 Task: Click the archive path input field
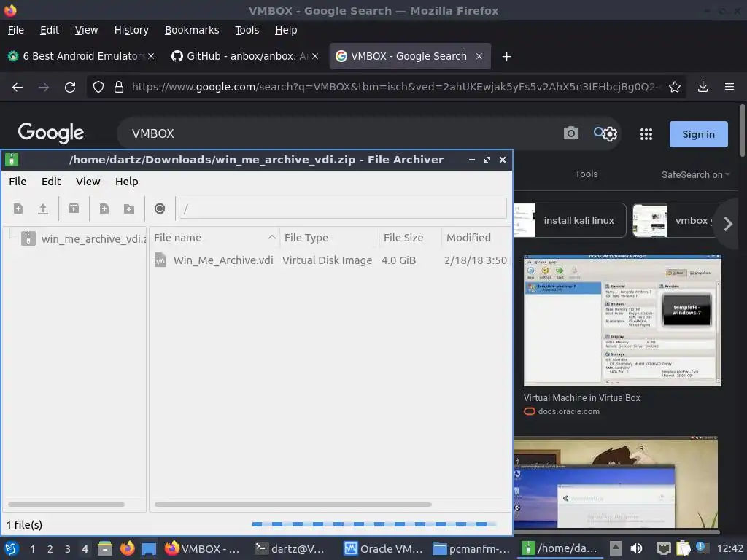343,209
